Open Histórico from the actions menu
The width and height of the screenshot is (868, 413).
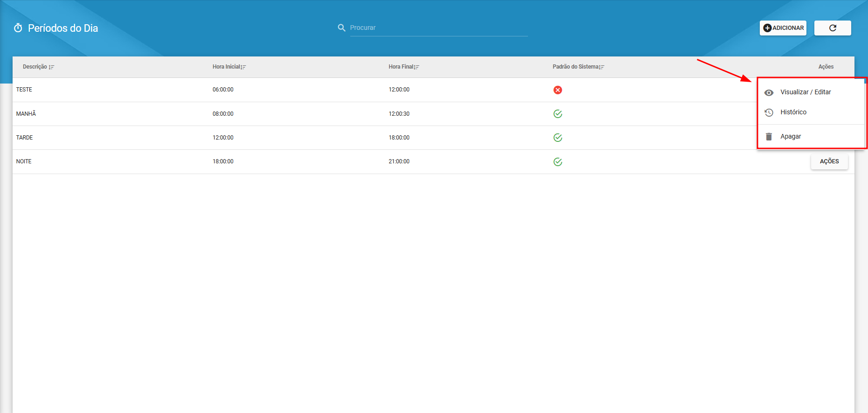[811, 112]
